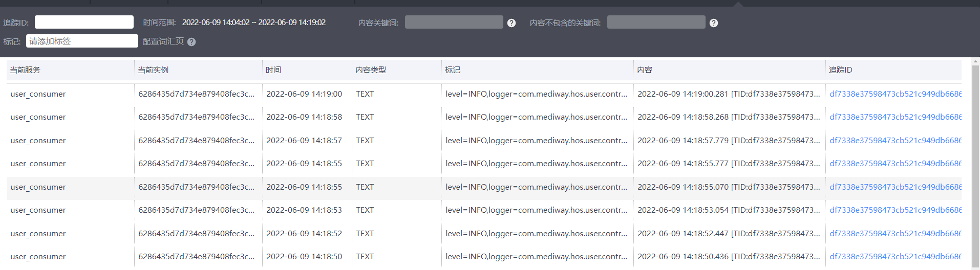Image resolution: width=980 pixels, height=270 pixels.
Task: Click the 内容类型 column header
Action: [x=371, y=70]
